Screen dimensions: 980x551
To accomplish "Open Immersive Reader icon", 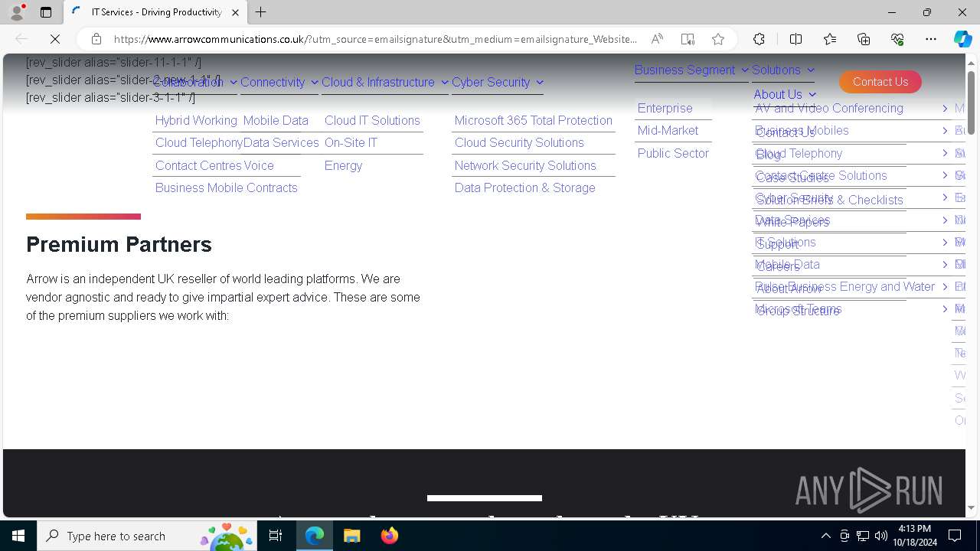I will click(x=688, y=39).
